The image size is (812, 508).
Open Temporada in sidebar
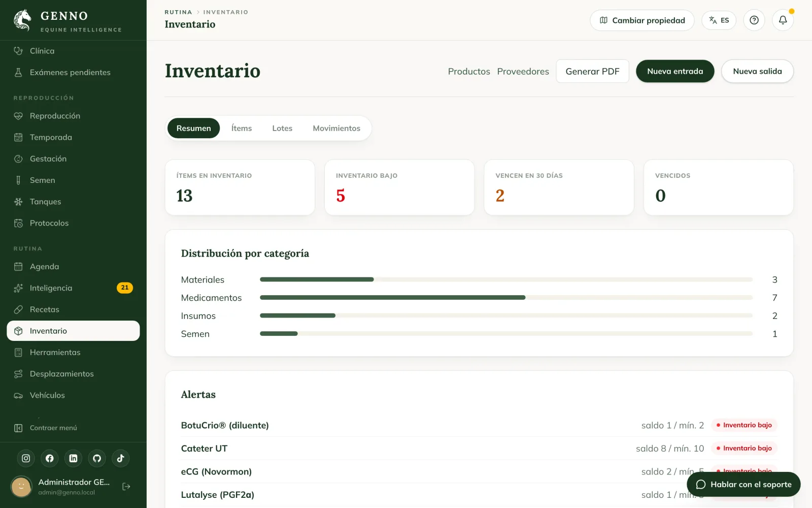[73, 137]
